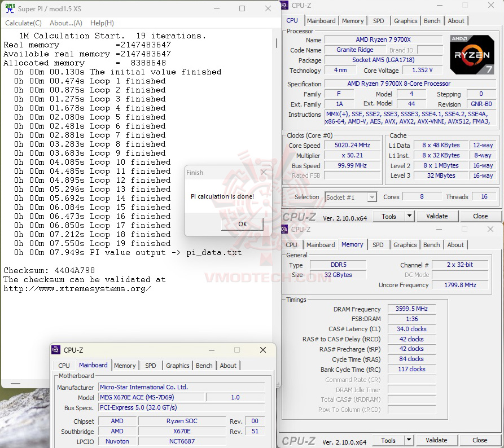This screenshot has height=448, width=504.
Task: Minimize the Super PI window
Action: (x=217, y=8)
